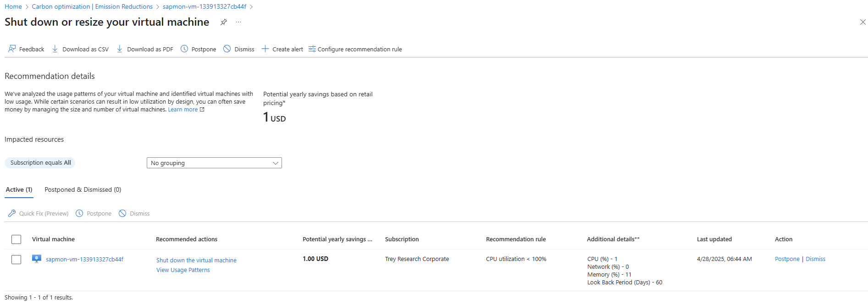Click the Subscription equals All filter
Screen dimensions: 868x305
(40, 163)
